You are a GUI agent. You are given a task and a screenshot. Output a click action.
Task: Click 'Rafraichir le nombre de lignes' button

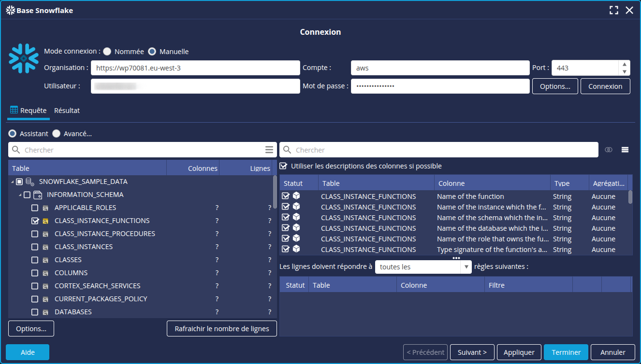coord(222,329)
